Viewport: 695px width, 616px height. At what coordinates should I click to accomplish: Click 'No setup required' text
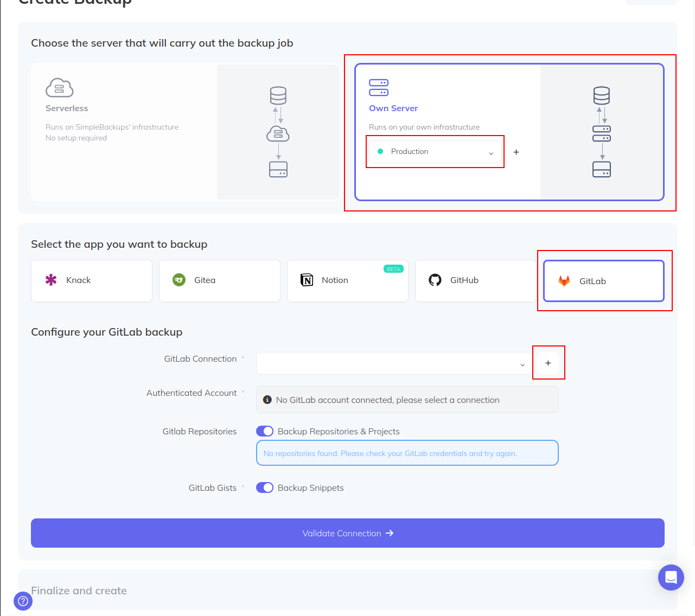(x=76, y=138)
